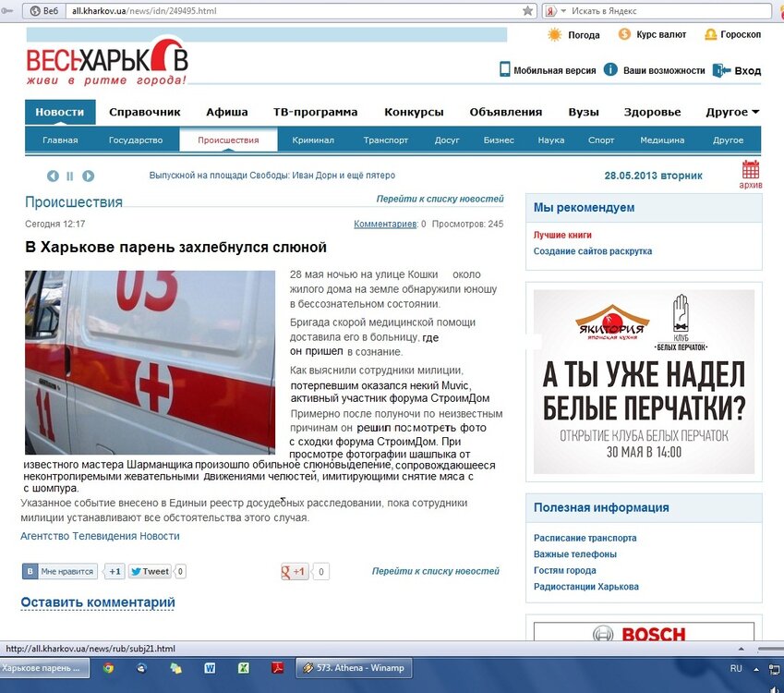Select Досуг news subtab
Screen dimensions: 784x693
(447, 140)
